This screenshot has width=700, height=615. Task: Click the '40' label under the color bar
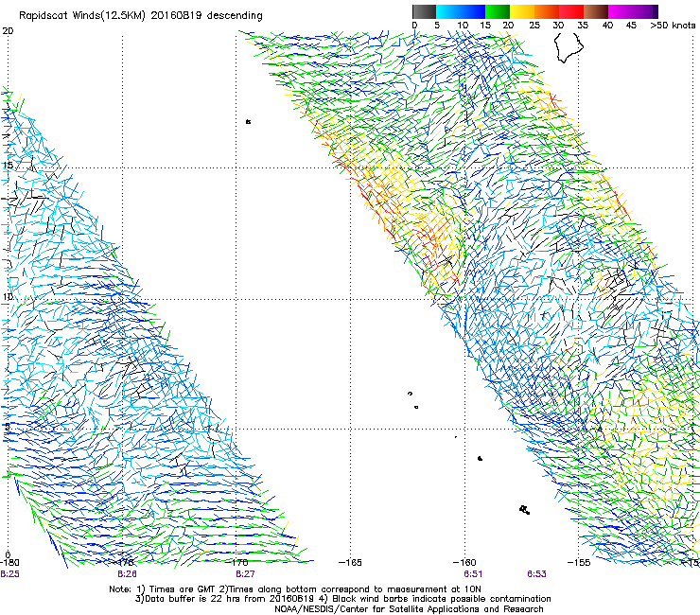(607, 26)
